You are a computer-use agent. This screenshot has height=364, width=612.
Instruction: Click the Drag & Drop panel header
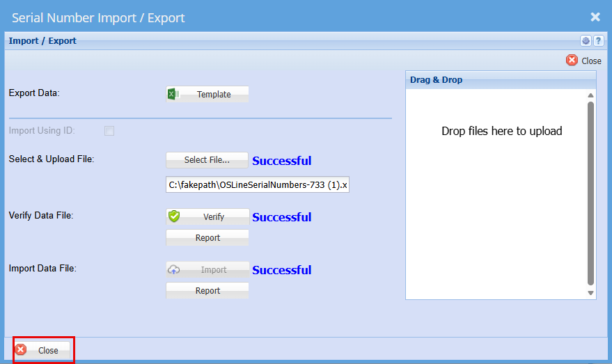tap(501, 79)
